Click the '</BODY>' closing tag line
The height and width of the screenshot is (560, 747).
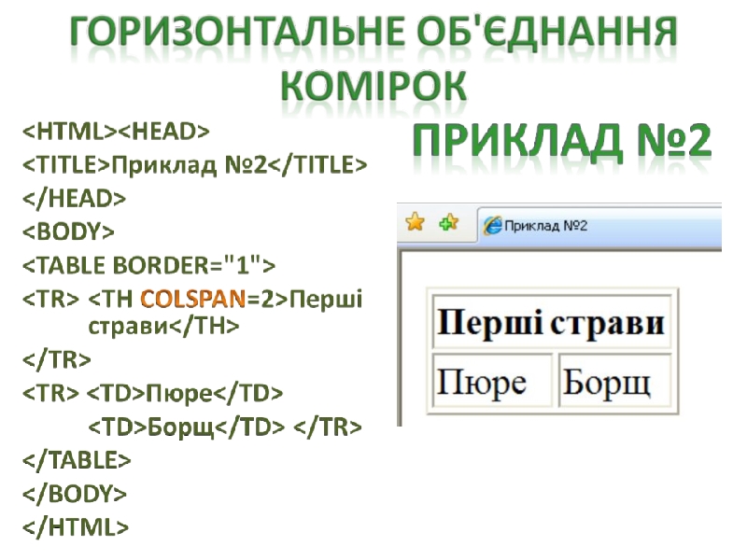click(x=75, y=494)
